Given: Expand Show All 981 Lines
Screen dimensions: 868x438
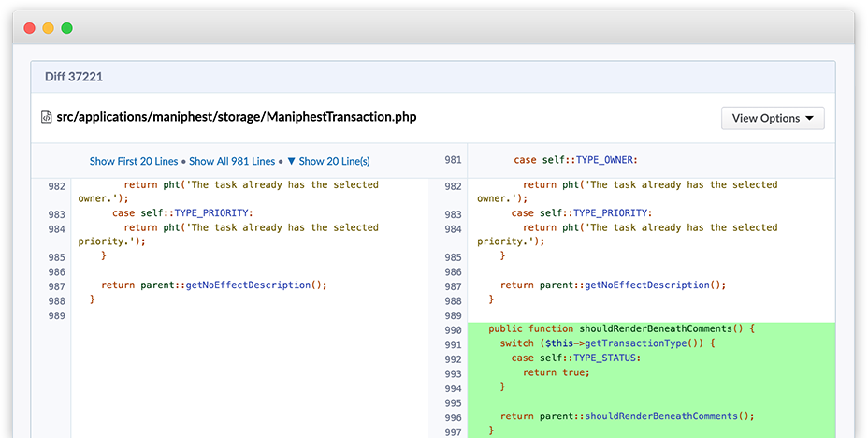Looking at the screenshot, I should 232,161.
